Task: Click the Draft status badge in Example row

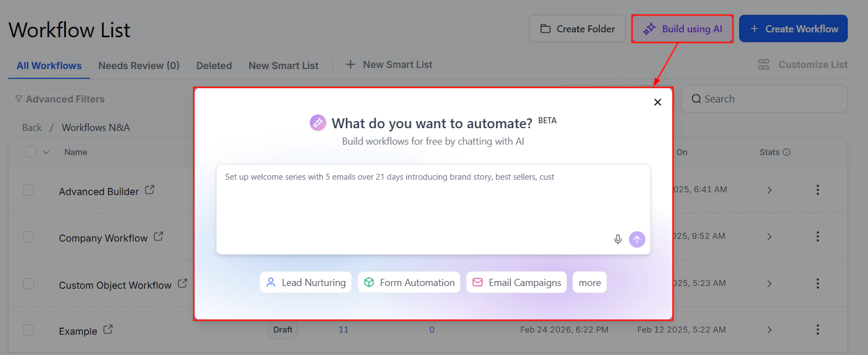Action: (x=283, y=330)
